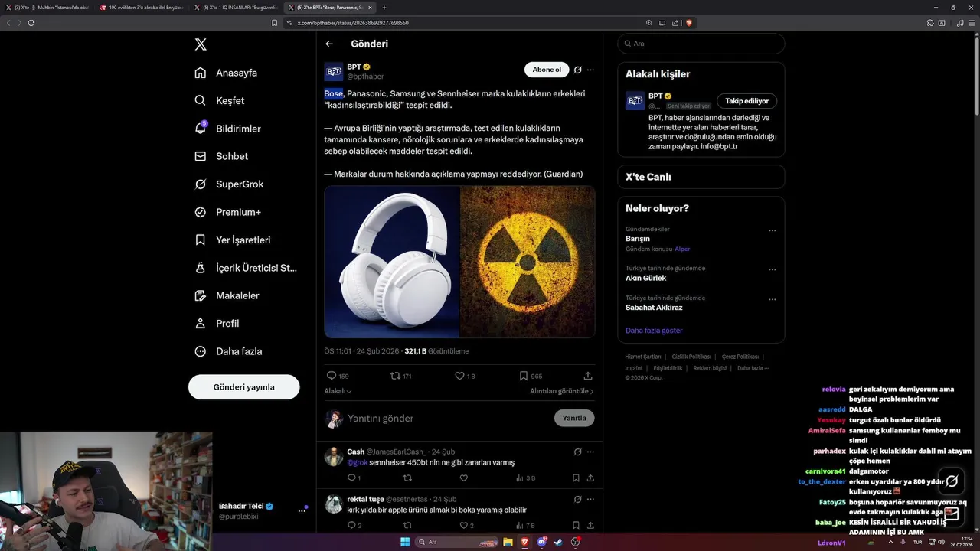Open Premium+ page
Screen dimensions: 980x551
coord(227,212)
